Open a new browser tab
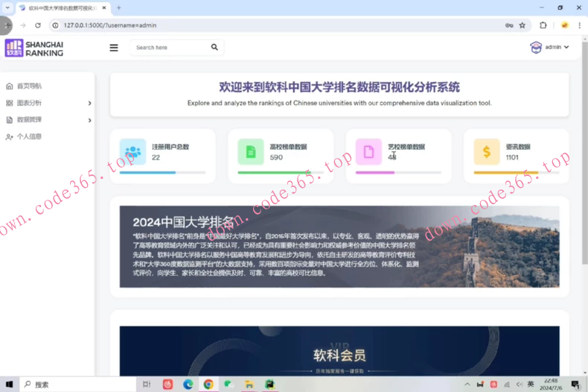Viewport: 588px width, 392px height. (119, 7)
